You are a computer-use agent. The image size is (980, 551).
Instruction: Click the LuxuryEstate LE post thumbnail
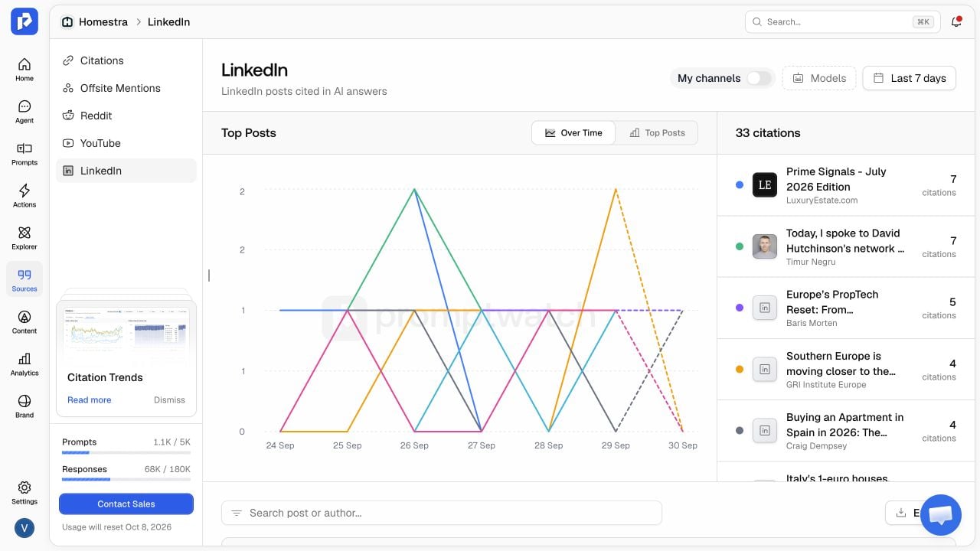[765, 185]
